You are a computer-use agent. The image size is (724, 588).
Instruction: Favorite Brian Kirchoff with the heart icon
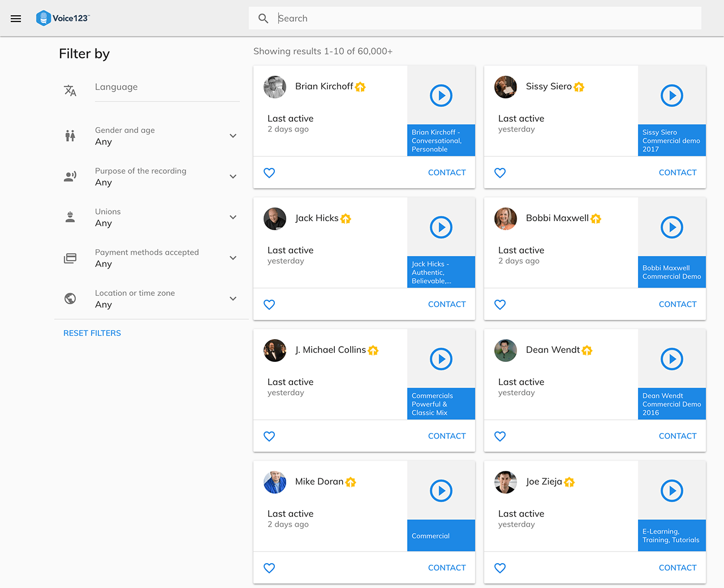(269, 173)
